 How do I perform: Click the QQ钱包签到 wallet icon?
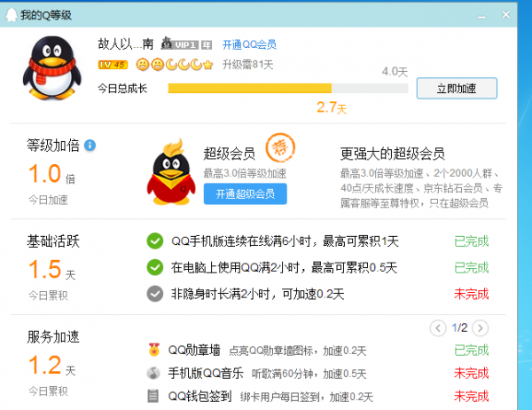(153, 396)
